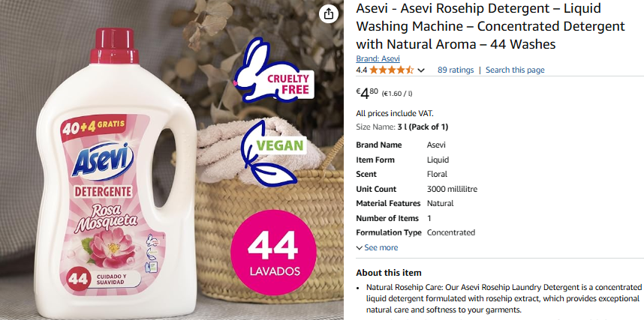Image resolution: width=644 pixels, height=320 pixels.
Task: Click the Search this page link
Action: [515, 70]
